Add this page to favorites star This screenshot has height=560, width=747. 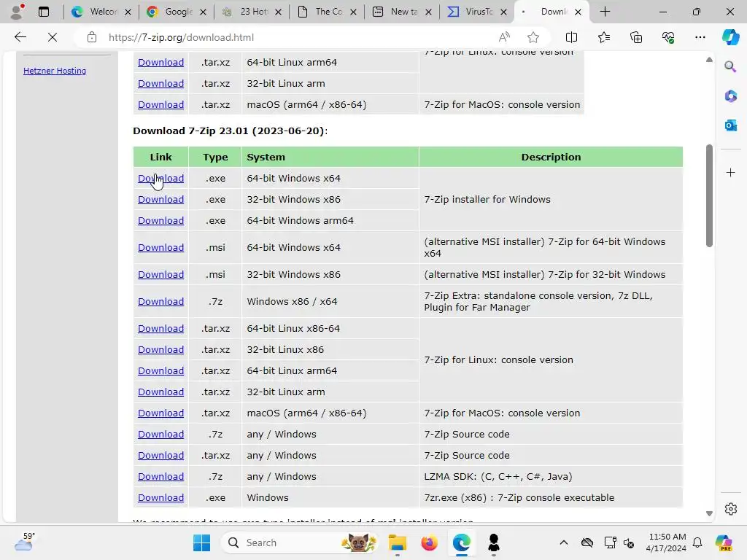point(533,37)
